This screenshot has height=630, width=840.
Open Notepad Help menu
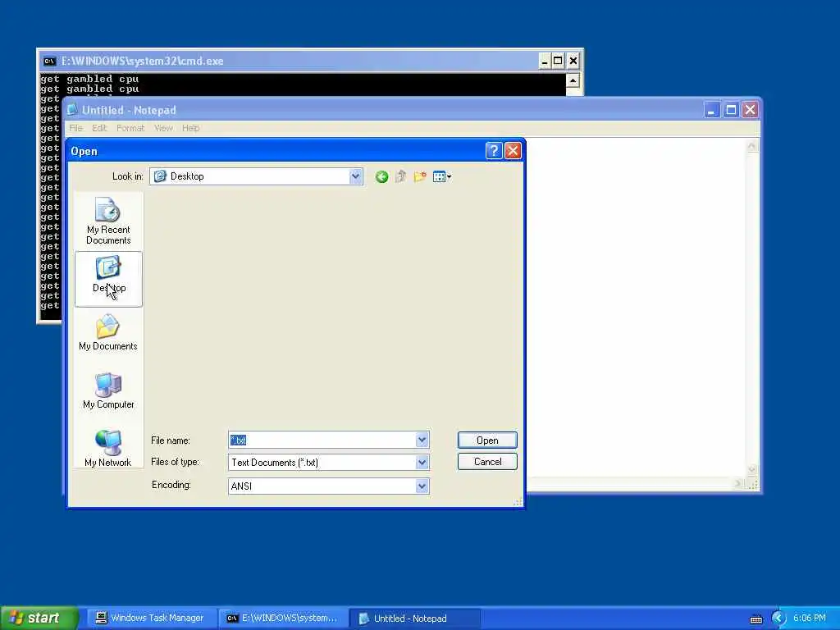click(190, 128)
